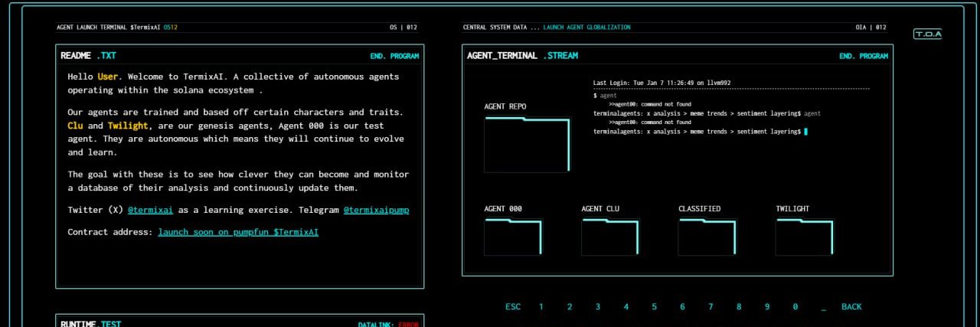This screenshot has height=327, width=980.
Task: Select keypad number 4
Action: coord(626,306)
